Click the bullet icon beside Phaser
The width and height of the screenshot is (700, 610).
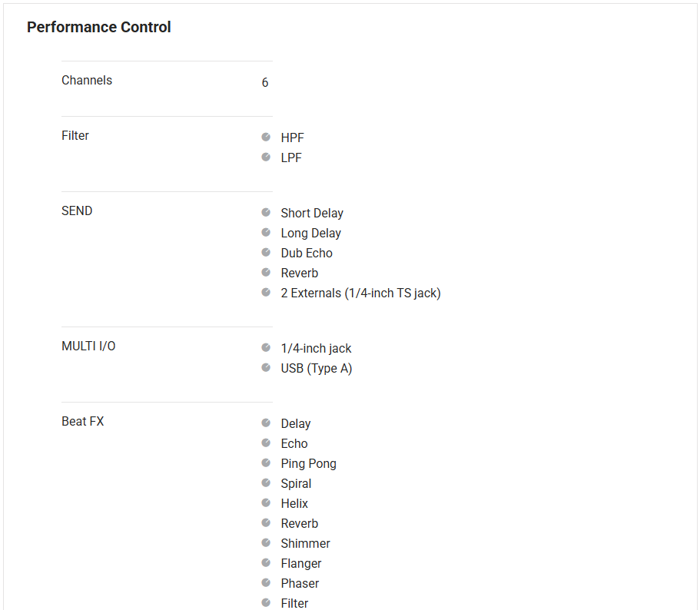click(x=266, y=582)
